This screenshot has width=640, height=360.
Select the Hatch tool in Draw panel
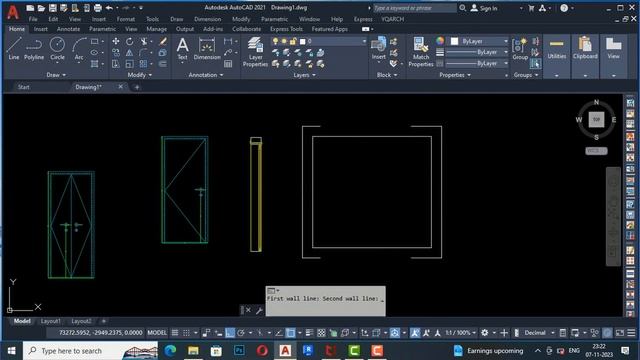(95, 64)
